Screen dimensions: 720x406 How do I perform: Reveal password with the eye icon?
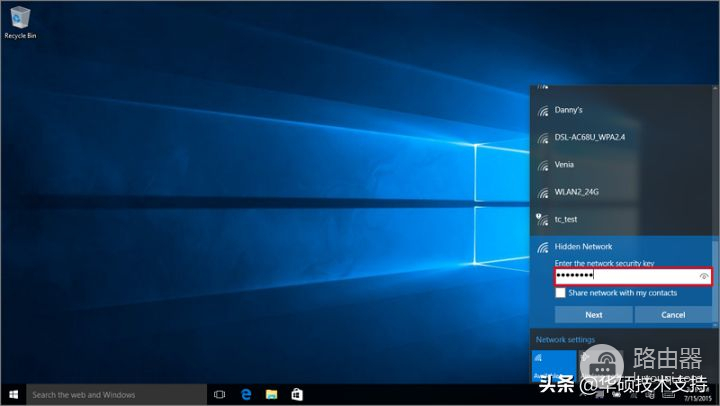coord(704,275)
